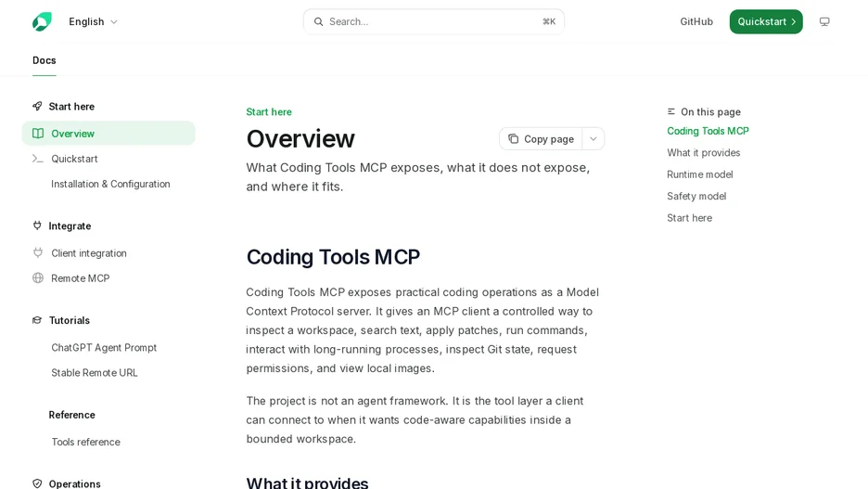Jump to Runtime model section

[x=700, y=174]
